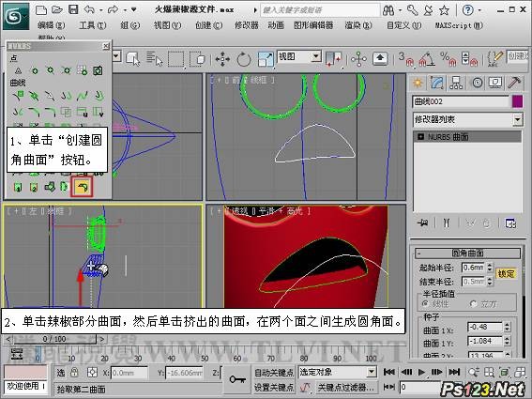Click the Create Fillet Surface button in NURBS toolbox

[x=82, y=187]
